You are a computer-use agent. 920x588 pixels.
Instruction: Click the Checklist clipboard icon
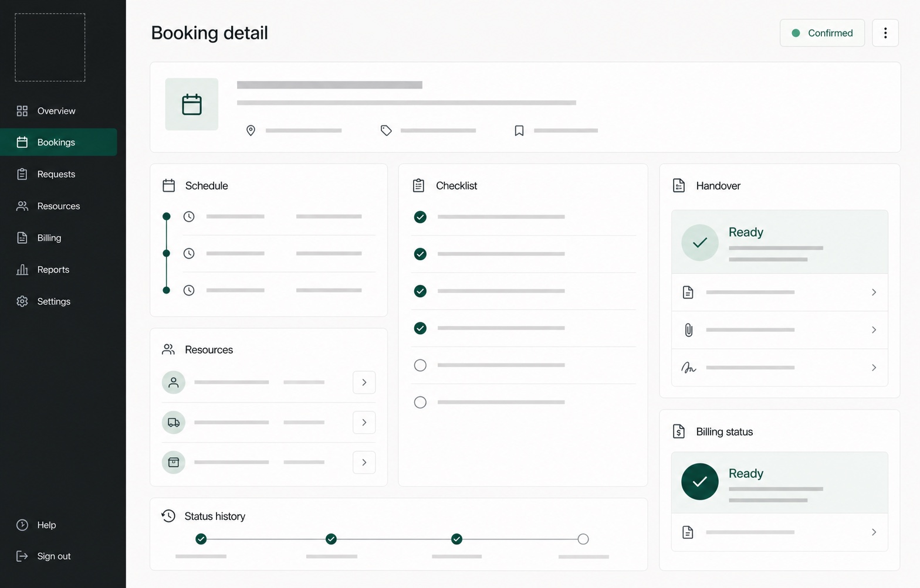(x=418, y=185)
